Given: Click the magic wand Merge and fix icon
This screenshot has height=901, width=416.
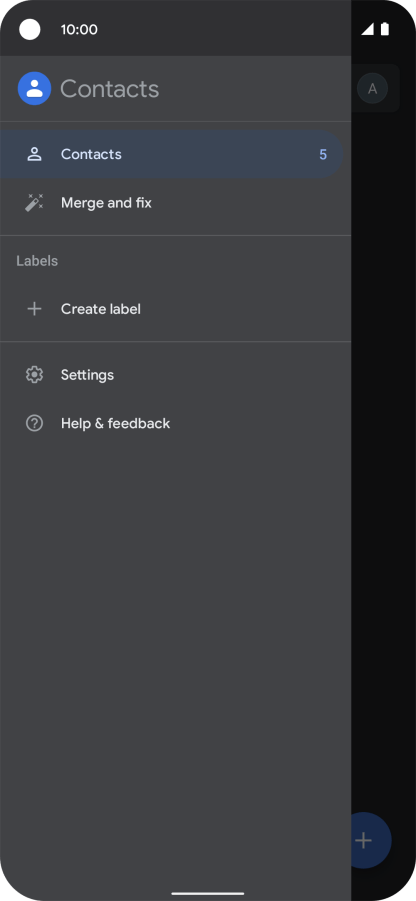Looking at the screenshot, I should coord(34,203).
